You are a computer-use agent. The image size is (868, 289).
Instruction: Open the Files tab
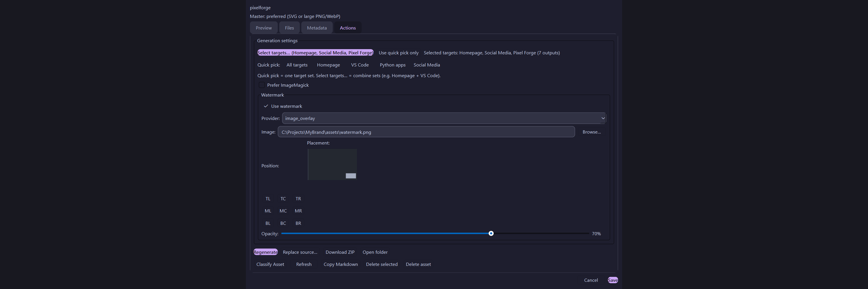pyautogui.click(x=289, y=28)
